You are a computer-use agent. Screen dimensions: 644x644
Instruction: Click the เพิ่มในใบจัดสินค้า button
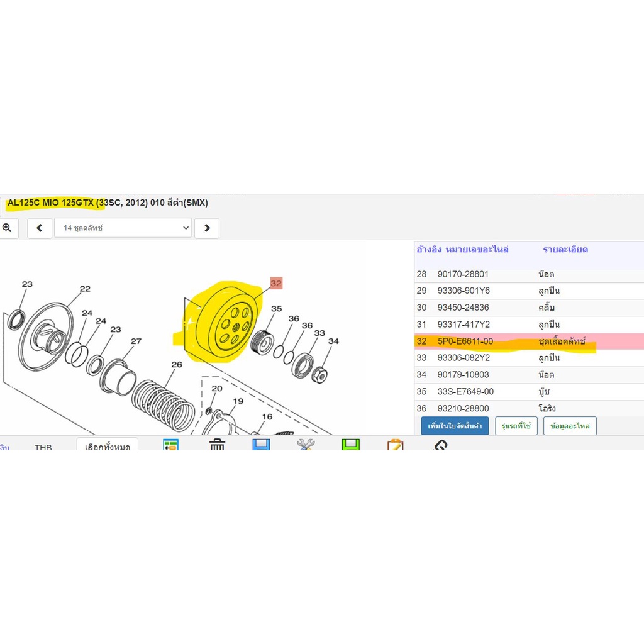(455, 426)
